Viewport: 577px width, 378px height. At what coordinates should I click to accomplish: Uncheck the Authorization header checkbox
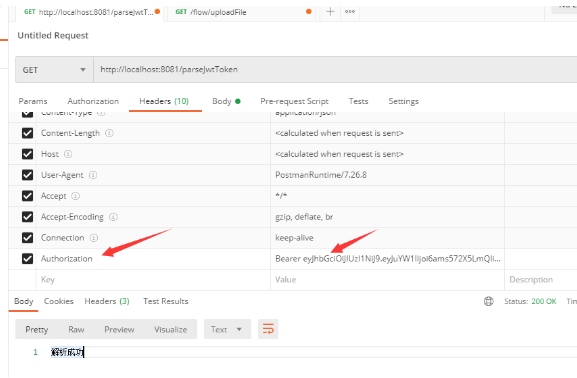click(x=28, y=259)
